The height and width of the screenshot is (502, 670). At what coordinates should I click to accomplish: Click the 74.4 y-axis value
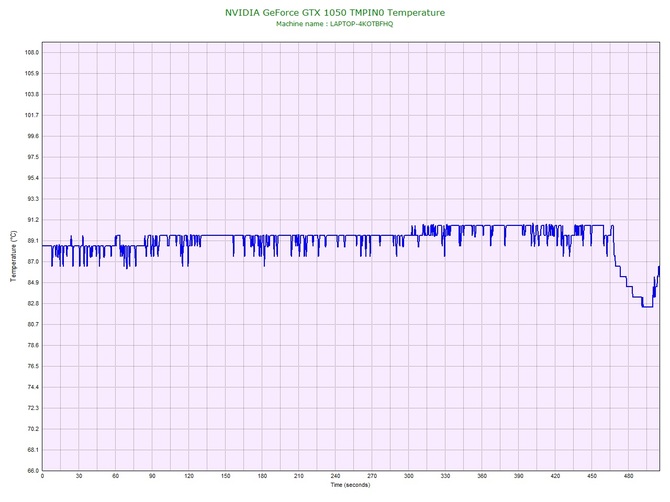click(x=32, y=388)
